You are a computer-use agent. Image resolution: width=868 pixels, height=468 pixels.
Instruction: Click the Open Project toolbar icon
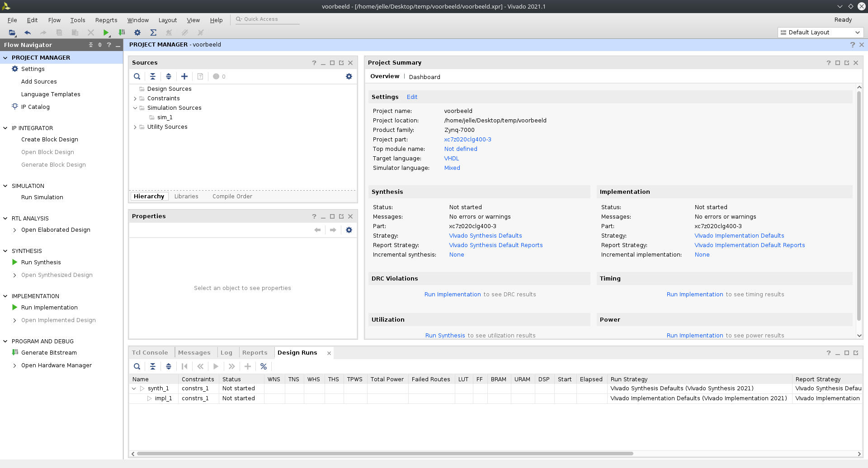click(x=12, y=33)
